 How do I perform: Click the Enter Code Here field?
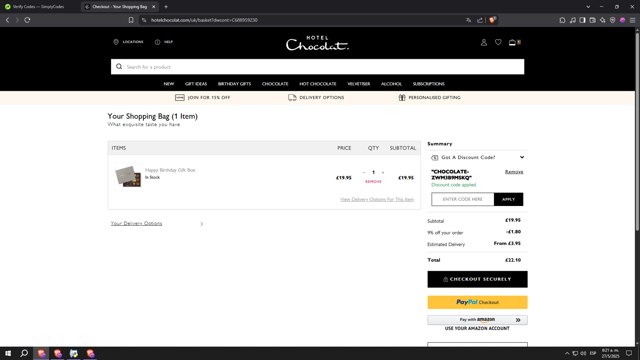462,199
